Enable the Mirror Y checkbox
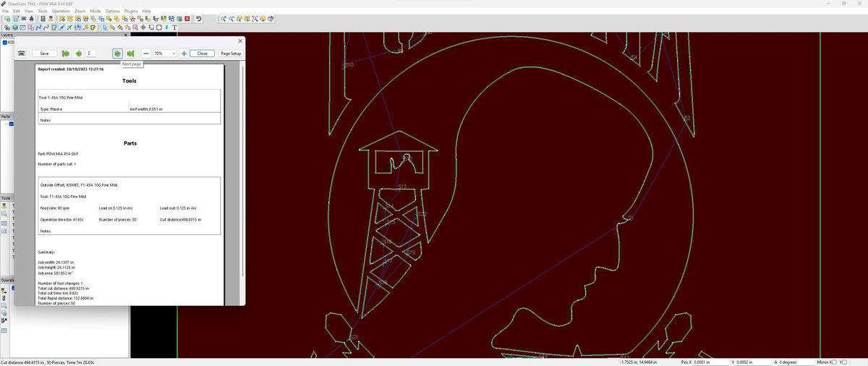 point(844,361)
